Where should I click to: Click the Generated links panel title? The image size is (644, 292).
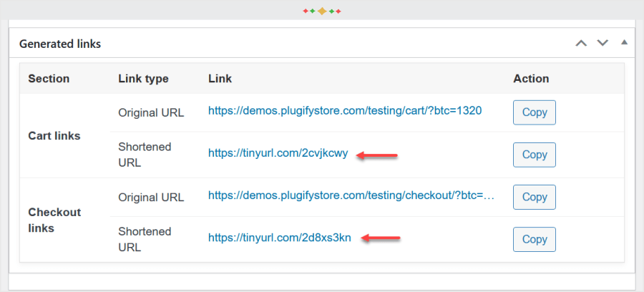[x=60, y=44]
